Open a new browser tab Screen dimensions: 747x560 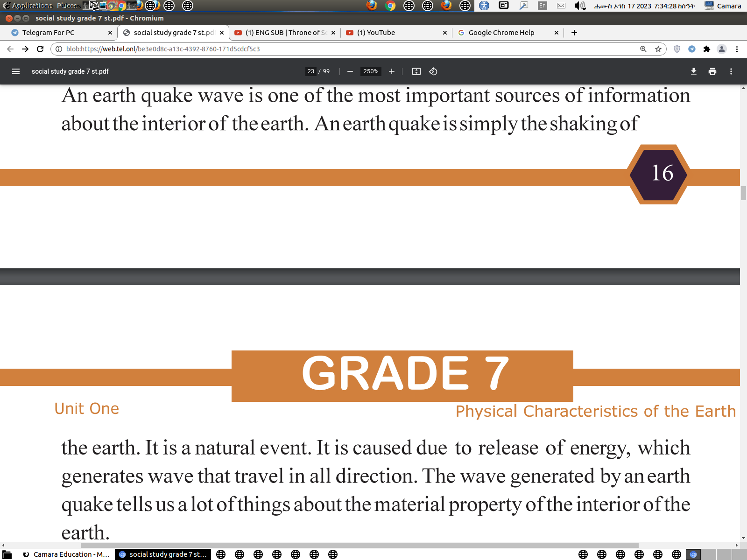[574, 33]
